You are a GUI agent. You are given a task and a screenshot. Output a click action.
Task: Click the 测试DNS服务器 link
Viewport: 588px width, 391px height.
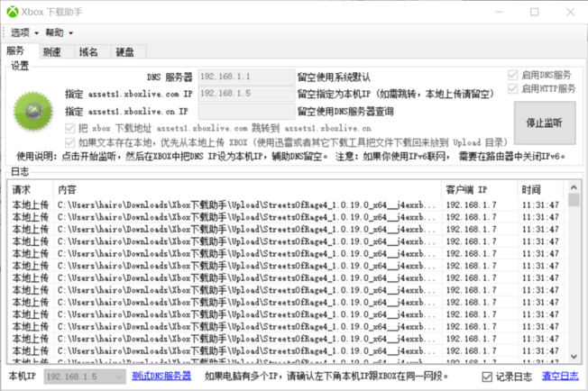tap(161, 376)
